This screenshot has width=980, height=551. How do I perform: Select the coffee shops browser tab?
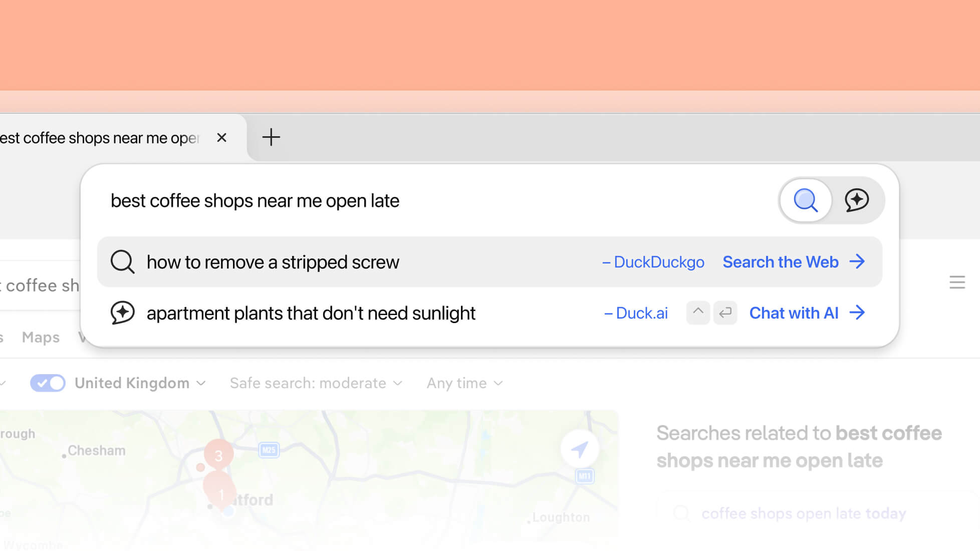(x=100, y=137)
